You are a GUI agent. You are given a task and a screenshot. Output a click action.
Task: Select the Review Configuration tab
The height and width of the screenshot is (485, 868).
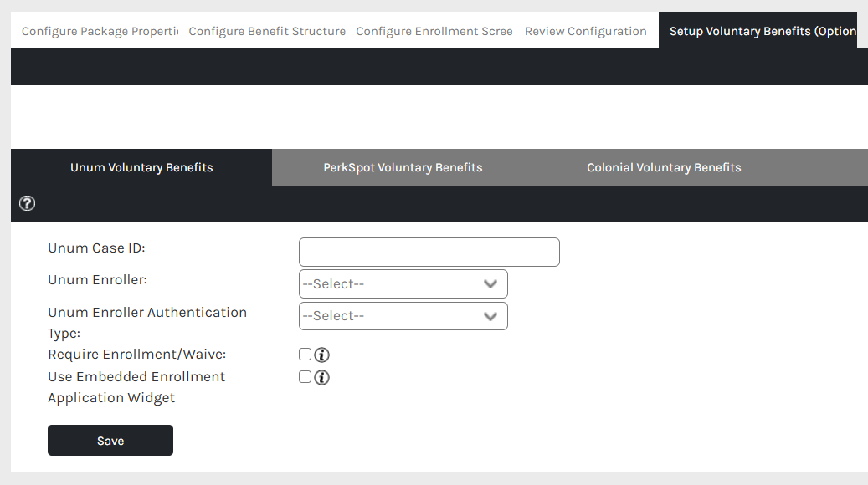pyautogui.click(x=586, y=31)
